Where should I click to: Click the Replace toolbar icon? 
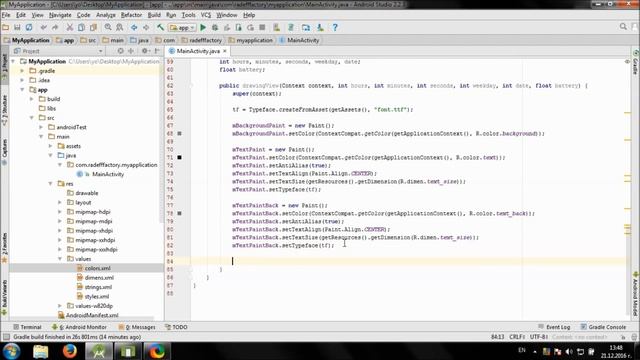[x=120, y=27]
